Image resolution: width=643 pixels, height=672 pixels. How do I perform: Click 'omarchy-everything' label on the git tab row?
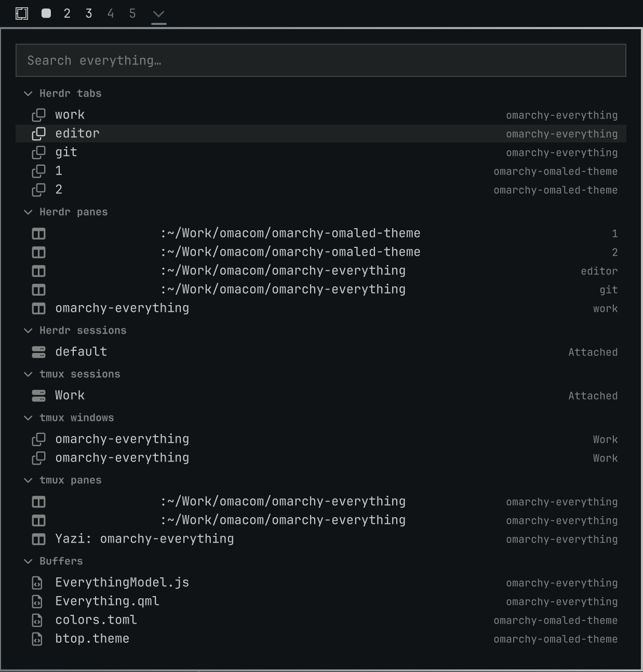pos(562,153)
